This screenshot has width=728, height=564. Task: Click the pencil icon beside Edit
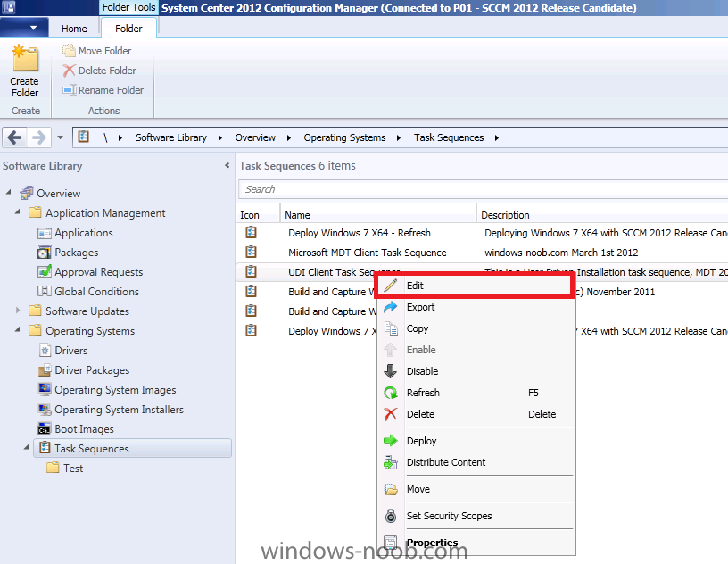click(391, 286)
